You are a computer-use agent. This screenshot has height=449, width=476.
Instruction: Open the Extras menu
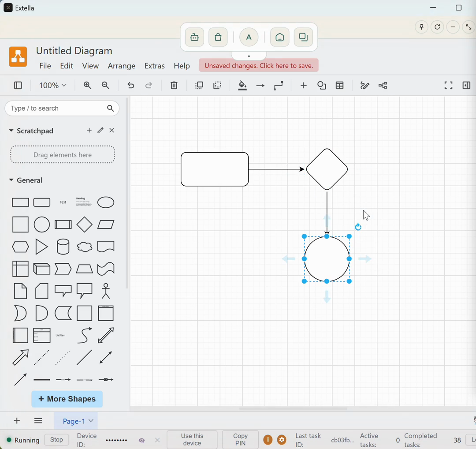155,66
